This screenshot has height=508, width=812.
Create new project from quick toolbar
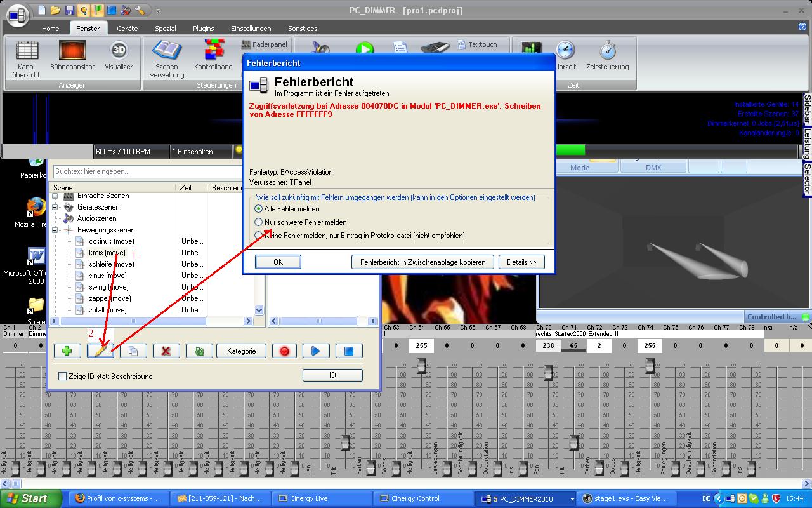tap(42, 10)
